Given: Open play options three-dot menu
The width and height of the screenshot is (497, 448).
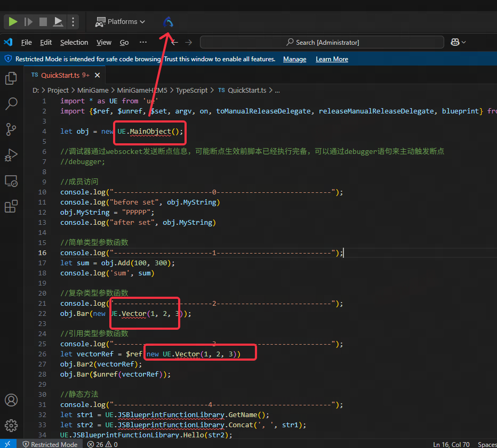Looking at the screenshot, I should pos(74,22).
